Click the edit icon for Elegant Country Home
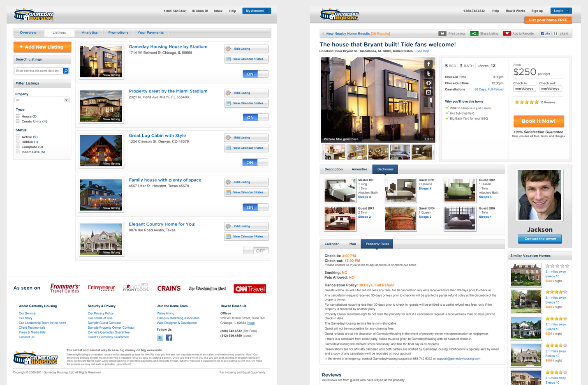This screenshot has width=588, height=385. pos(229,226)
